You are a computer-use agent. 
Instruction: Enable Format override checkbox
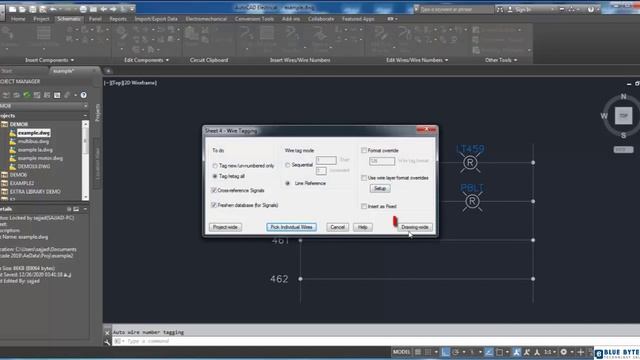pyautogui.click(x=364, y=151)
